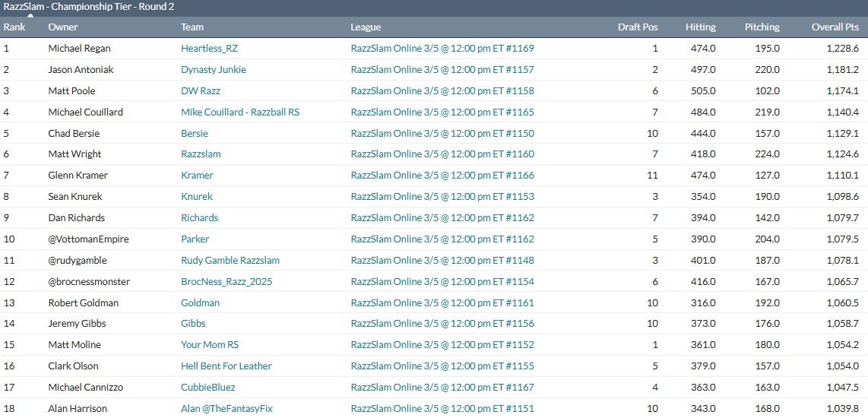Open league #1167 link
Viewport: 868px width, 418px height.
[442, 387]
